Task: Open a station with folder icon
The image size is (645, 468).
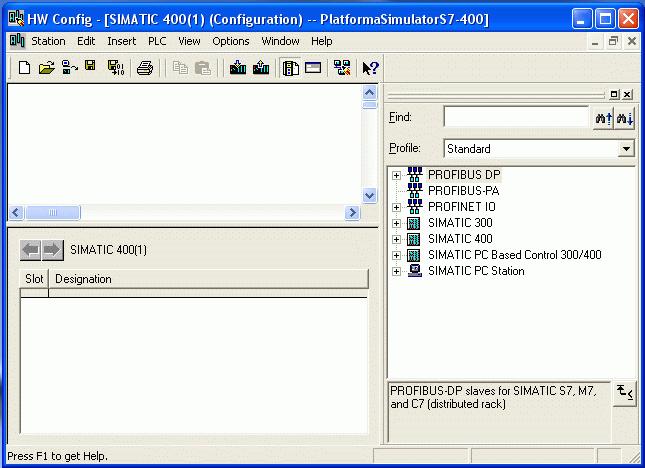Action: pyautogui.click(x=47, y=67)
